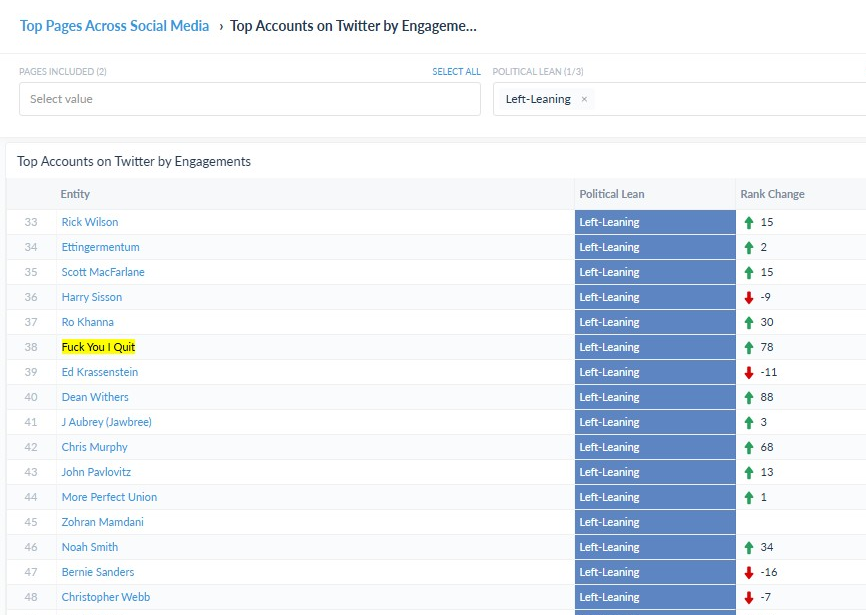
Task: Click green up arrow in Scott MacFarlane row
Action: coord(749,273)
